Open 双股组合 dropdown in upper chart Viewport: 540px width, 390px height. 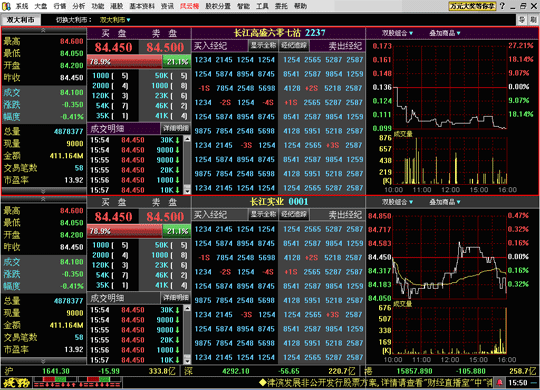397,33
